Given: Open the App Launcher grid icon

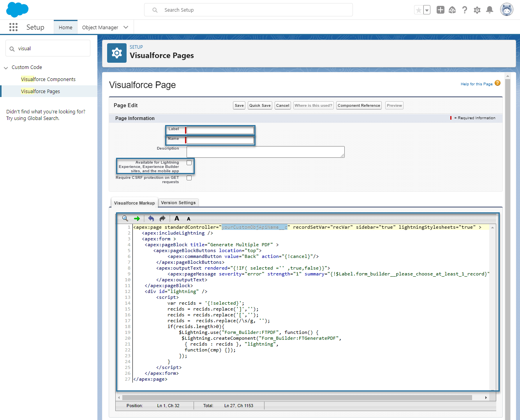Looking at the screenshot, I should [13, 27].
